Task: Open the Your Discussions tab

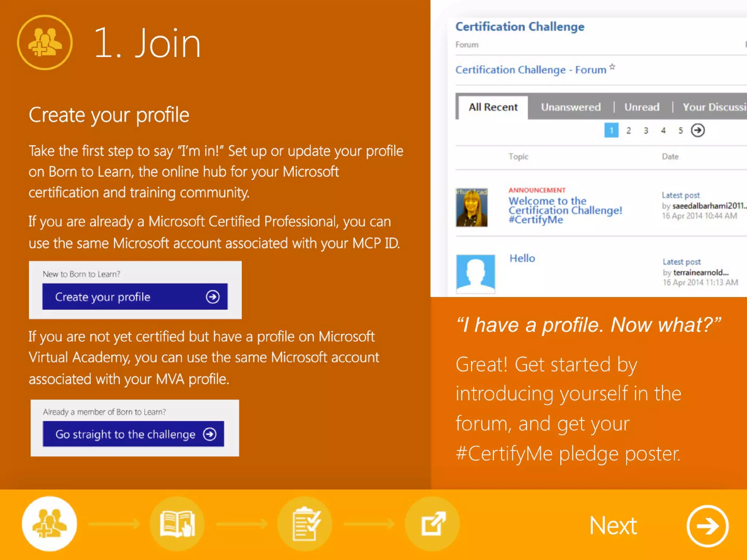Action: click(x=715, y=107)
